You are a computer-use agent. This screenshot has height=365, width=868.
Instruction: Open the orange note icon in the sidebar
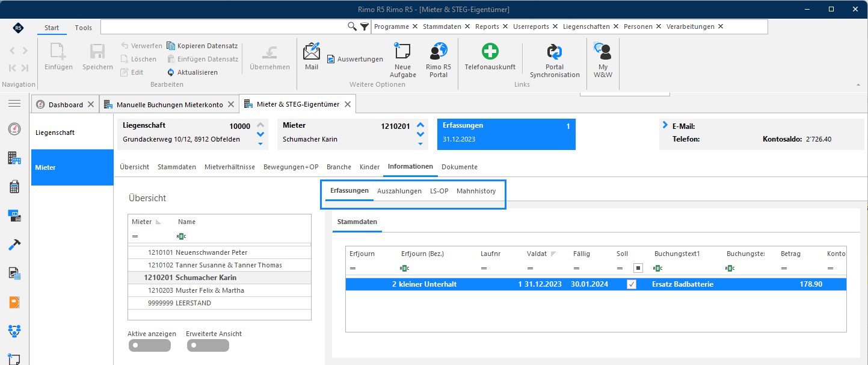point(14,302)
